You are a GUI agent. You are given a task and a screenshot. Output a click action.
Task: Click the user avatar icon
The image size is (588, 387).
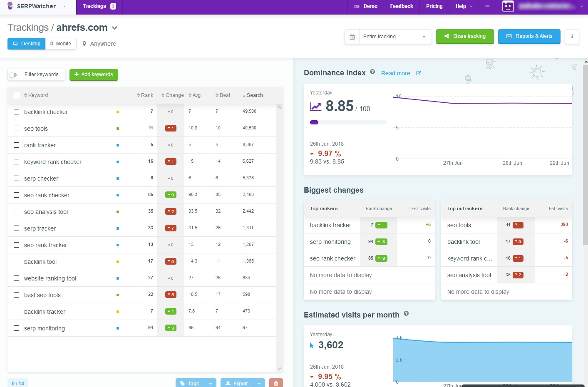(x=508, y=6)
